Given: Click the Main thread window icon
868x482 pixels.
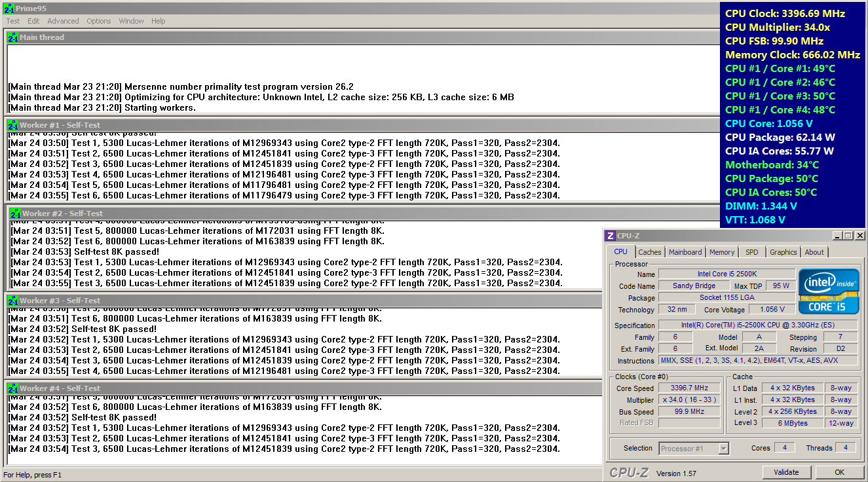Looking at the screenshot, I should pyautogui.click(x=12, y=37).
